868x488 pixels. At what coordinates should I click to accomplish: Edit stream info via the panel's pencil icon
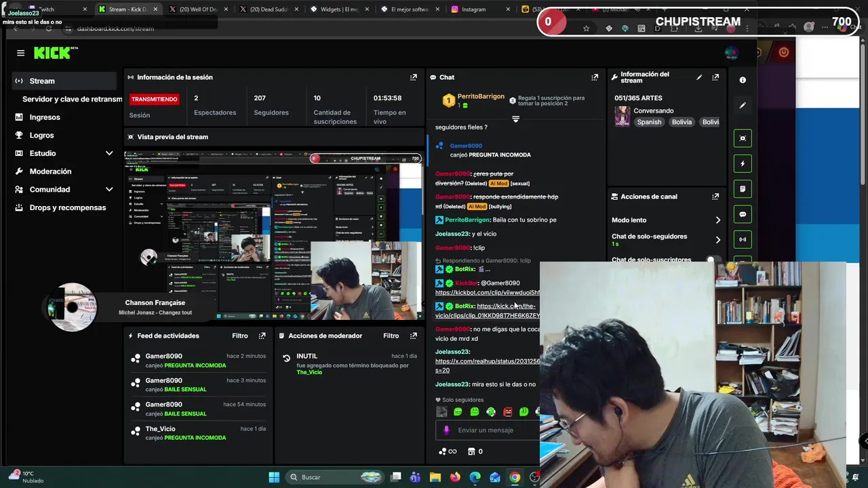[699, 77]
